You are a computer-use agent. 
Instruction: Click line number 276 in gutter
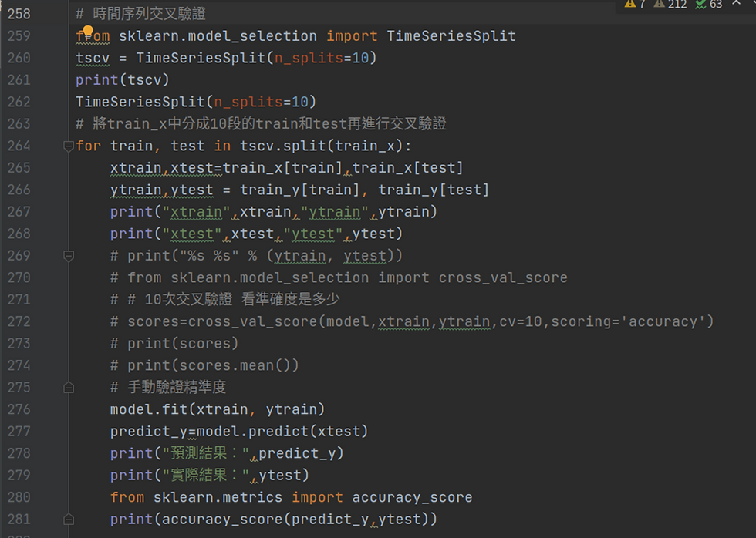(x=19, y=409)
